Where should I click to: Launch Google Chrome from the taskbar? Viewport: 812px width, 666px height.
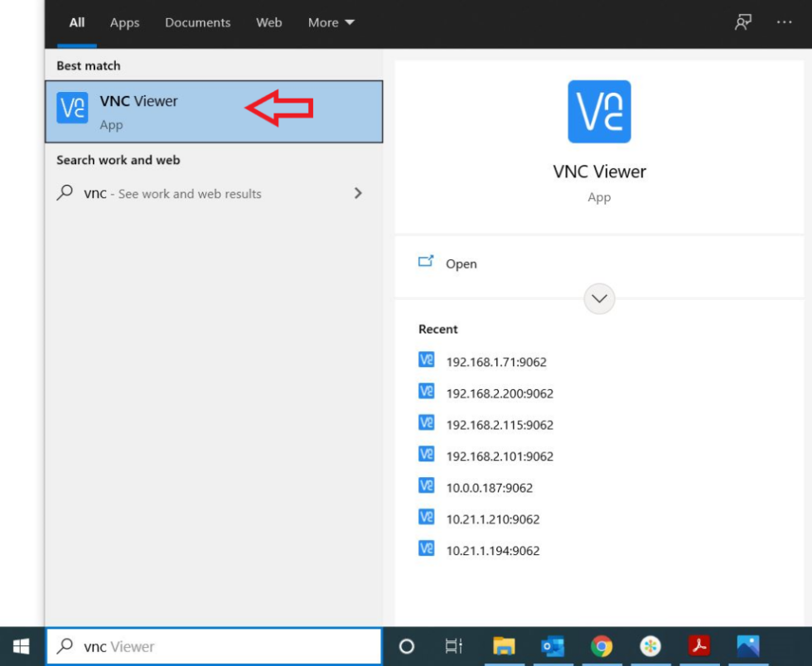pos(601,646)
